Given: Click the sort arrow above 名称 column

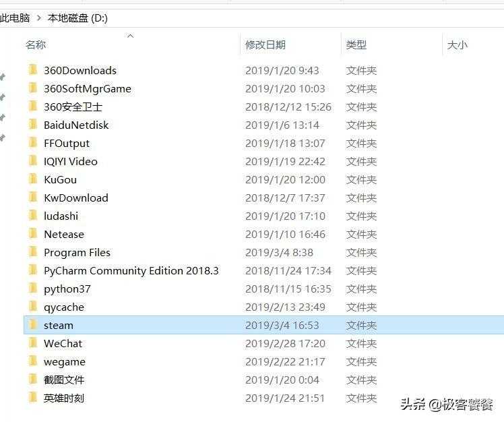Looking at the screenshot, I should [x=130, y=36].
